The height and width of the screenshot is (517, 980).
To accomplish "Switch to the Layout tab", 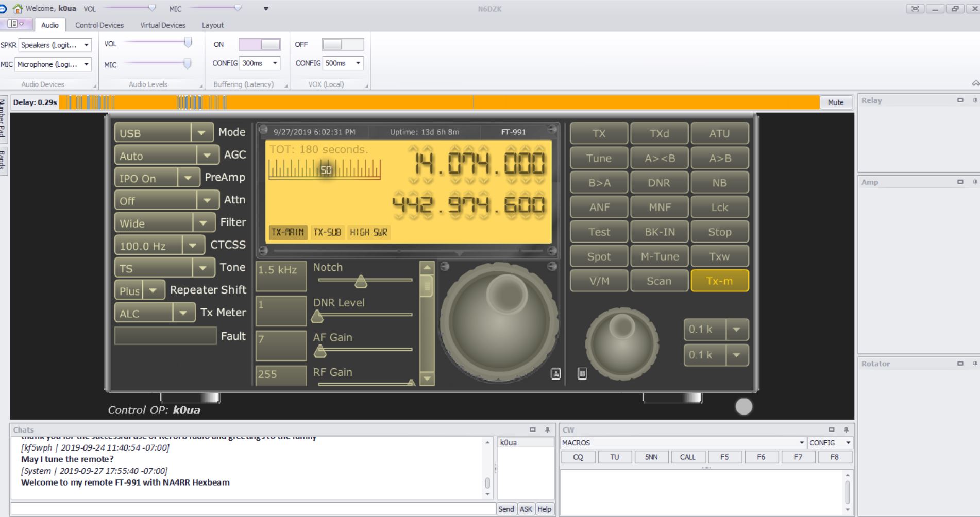I will (x=213, y=25).
